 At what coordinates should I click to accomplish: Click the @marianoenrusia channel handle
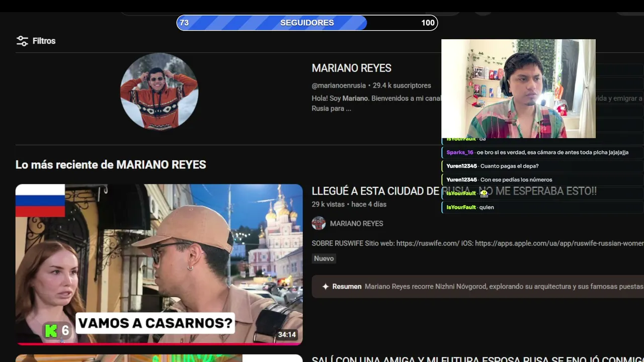339,85
